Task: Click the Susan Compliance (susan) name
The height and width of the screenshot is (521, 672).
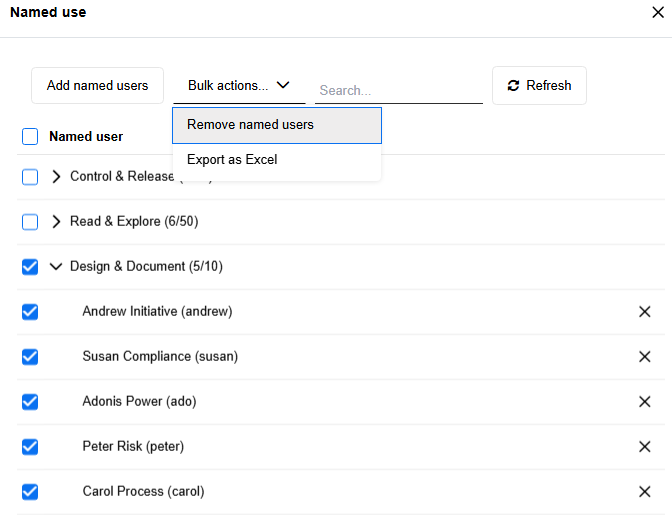Action: click(x=160, y=356)
